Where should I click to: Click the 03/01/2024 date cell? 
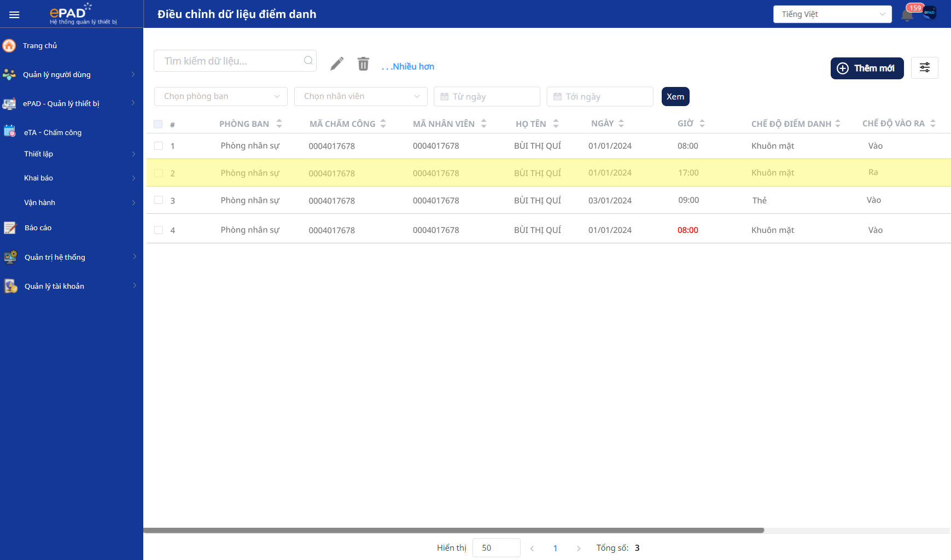click(x=610, y=201)
